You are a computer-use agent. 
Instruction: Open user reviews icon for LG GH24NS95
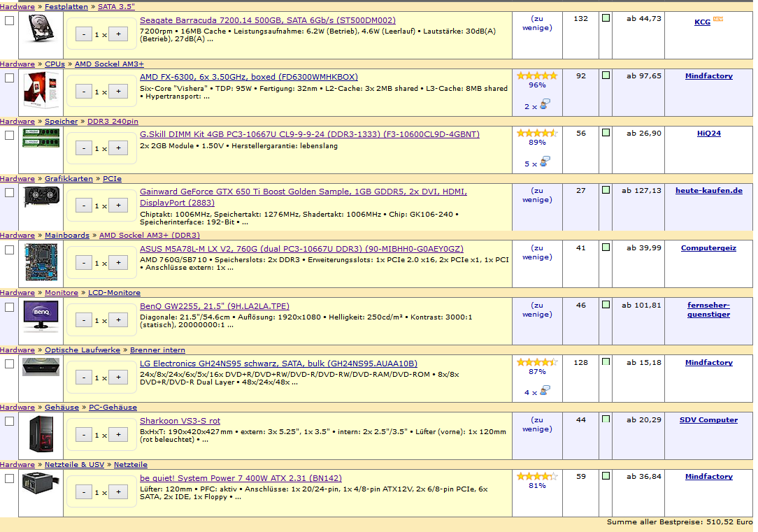click(x=545, y=390)
